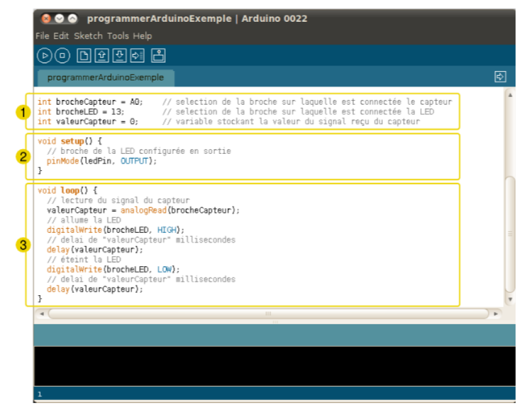The height and width of the screenshot is (410, 532).
Task: Click the horizontal scrollbar left arrow
Action: [42, 314]
